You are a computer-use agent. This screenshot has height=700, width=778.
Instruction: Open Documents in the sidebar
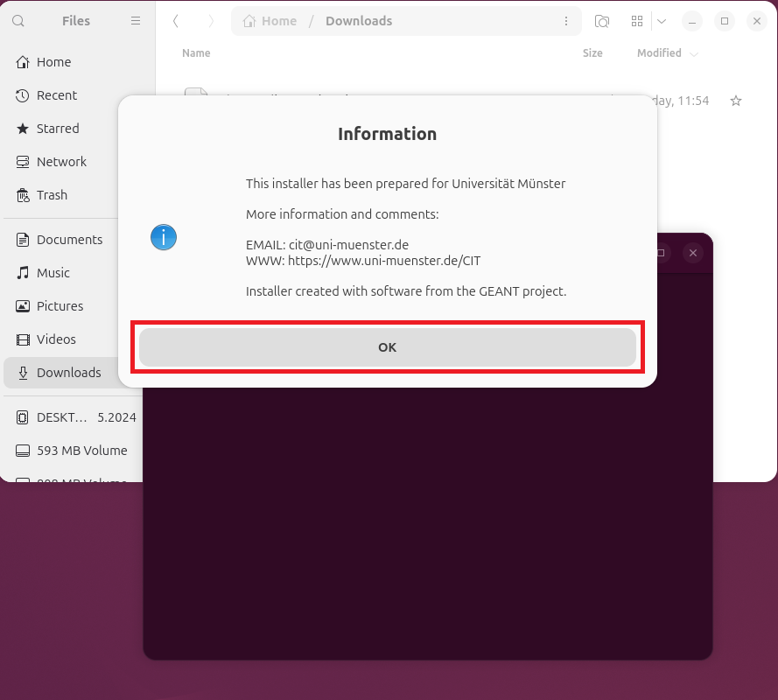(60, 240)
